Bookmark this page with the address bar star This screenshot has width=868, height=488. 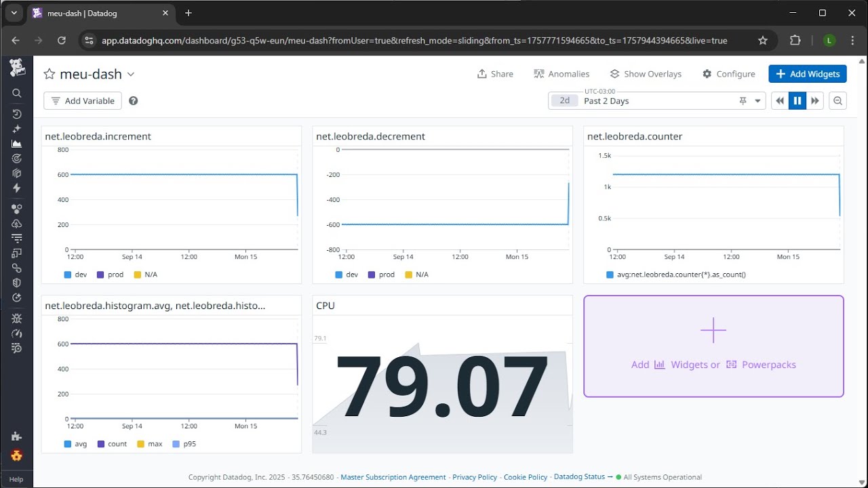[763, 41]
